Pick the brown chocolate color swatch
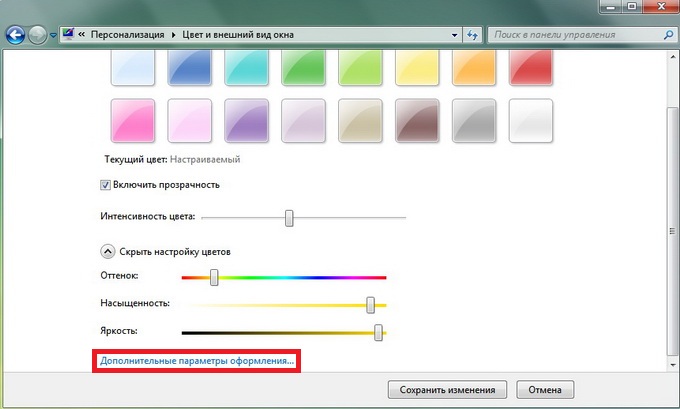 (417, 121)
